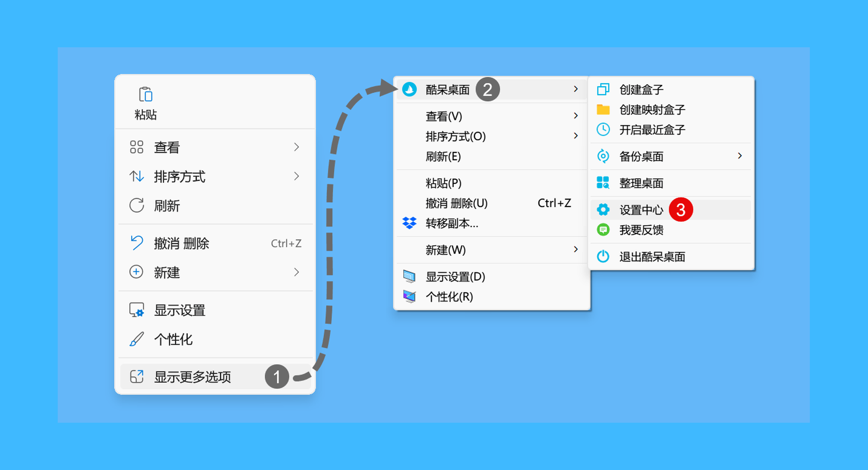Choose 我要反馈 in submenu
The width and height of the screenshot is (868, 470).
tap(671, 230)
